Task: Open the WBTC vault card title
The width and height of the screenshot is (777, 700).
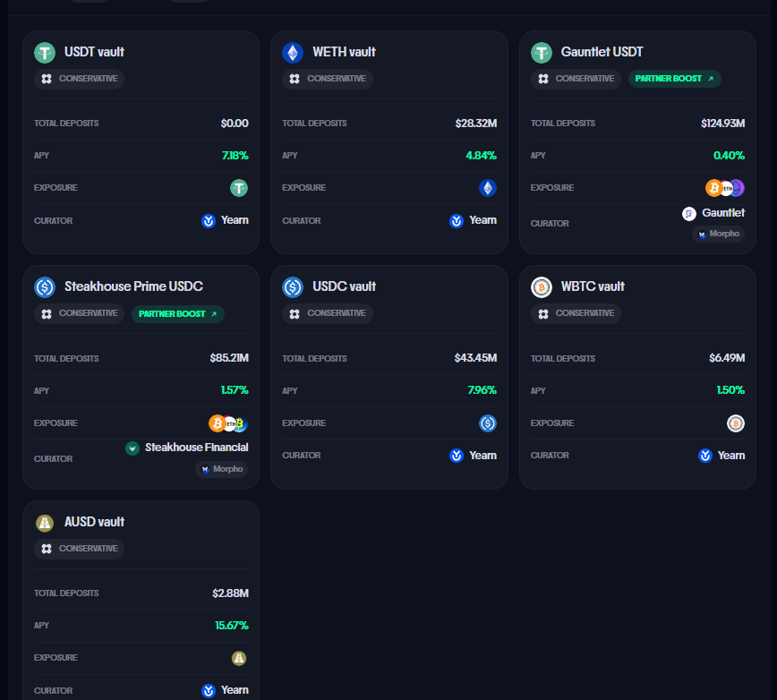Action: click(x=593, y=286)
